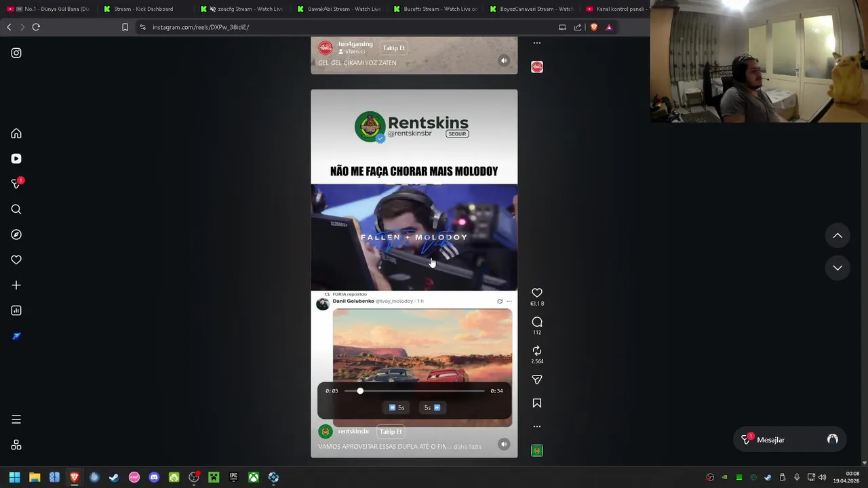Follow fun4gaming with Takip Et button

pos(393,48)
